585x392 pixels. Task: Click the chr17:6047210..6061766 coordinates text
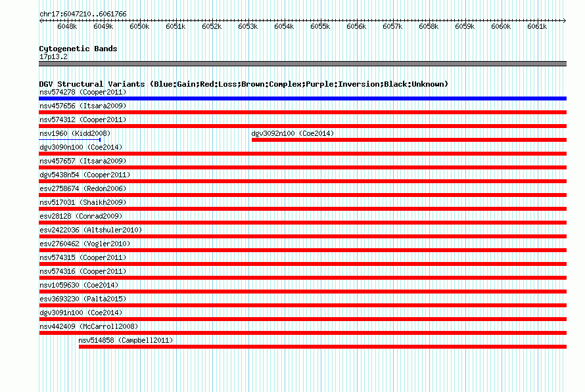click(83, 14)
